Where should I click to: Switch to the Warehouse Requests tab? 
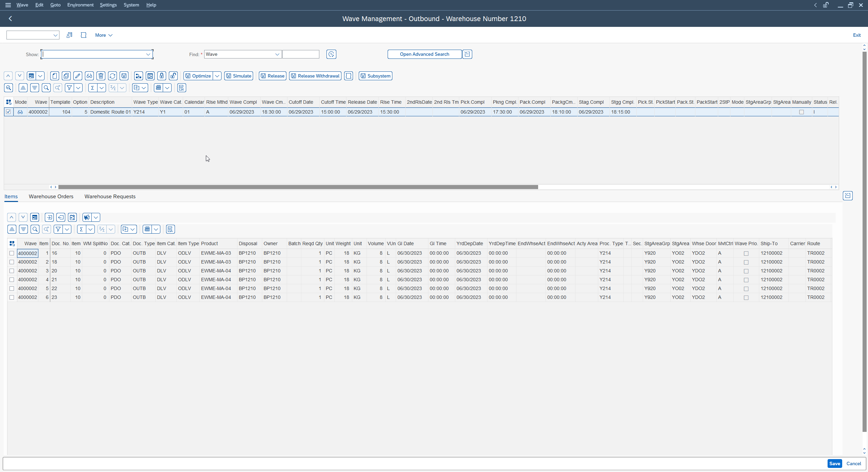pyautogui.click(x=110, y=197)
